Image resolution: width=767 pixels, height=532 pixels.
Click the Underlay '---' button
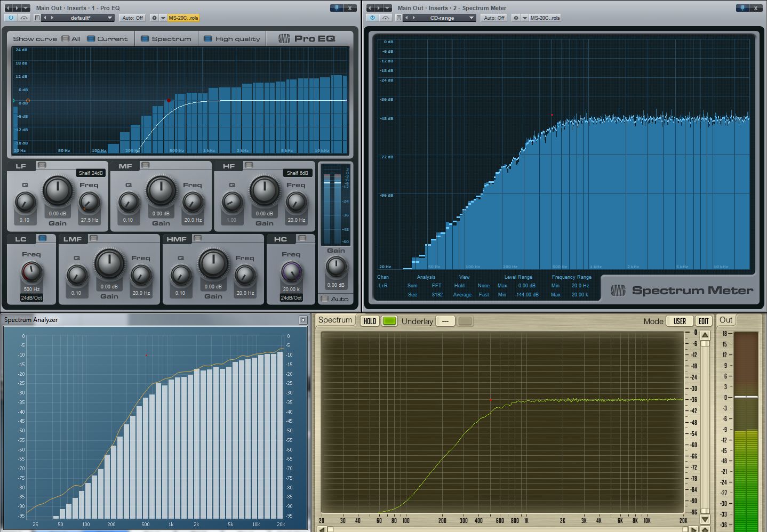click(445, 321)
